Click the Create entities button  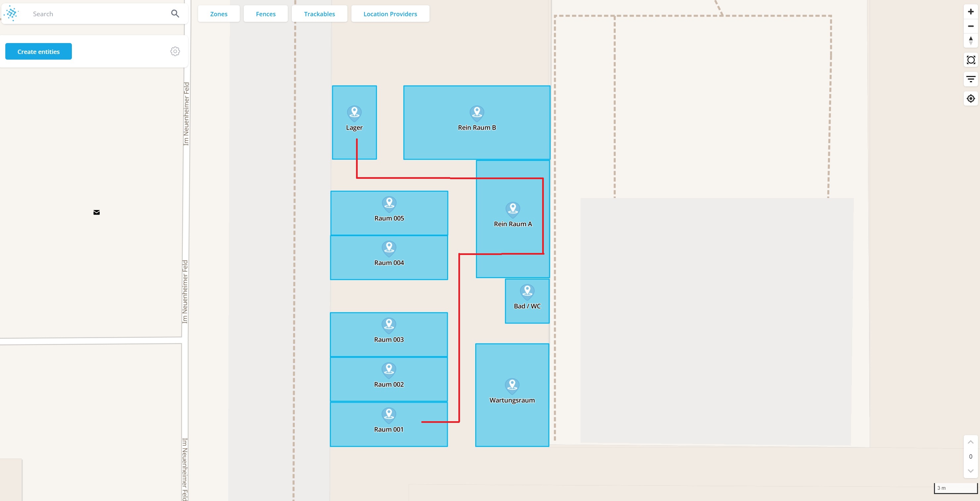(38, 51)
